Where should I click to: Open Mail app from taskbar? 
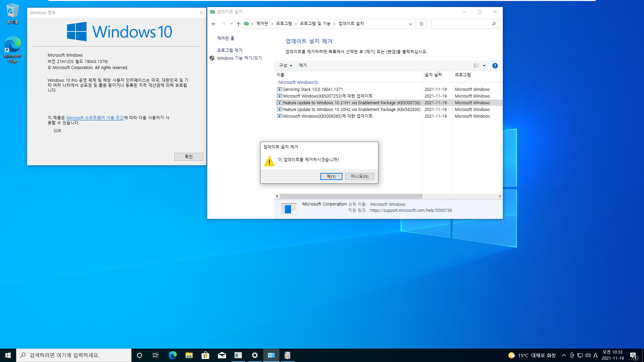click(222, 355)
